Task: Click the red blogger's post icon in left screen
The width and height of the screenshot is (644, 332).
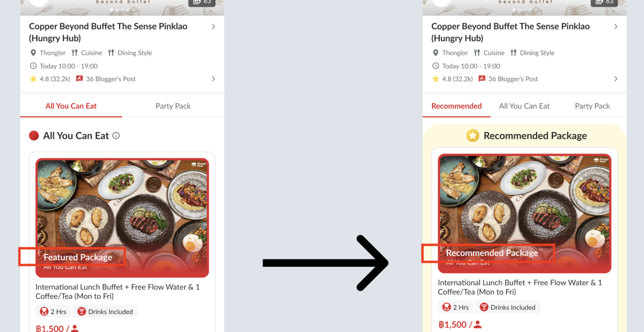Action: pyautogui.click(x=79, y=78)
